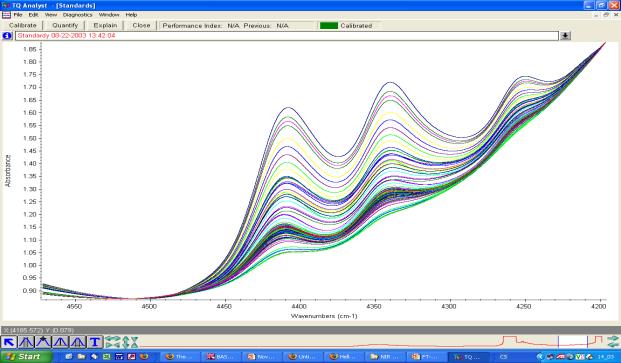Click the Explain button
Screen dimensions: 621x363
105,25
